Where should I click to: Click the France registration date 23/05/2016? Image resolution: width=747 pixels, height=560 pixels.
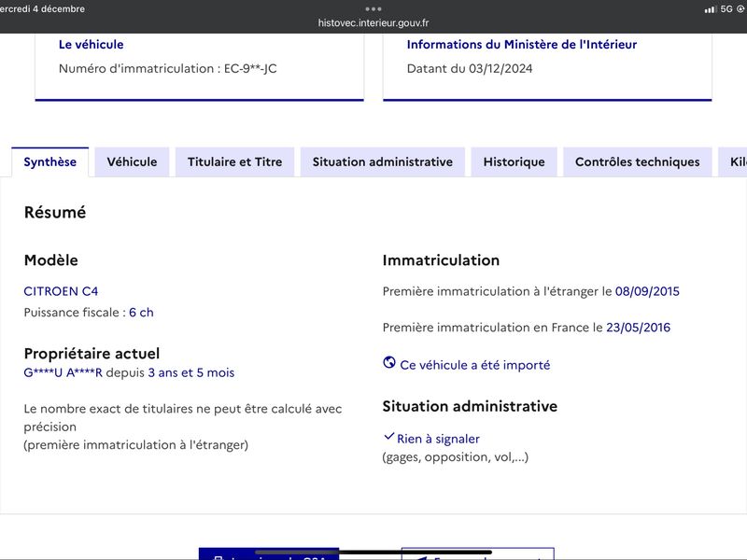[x=639, y=328]
